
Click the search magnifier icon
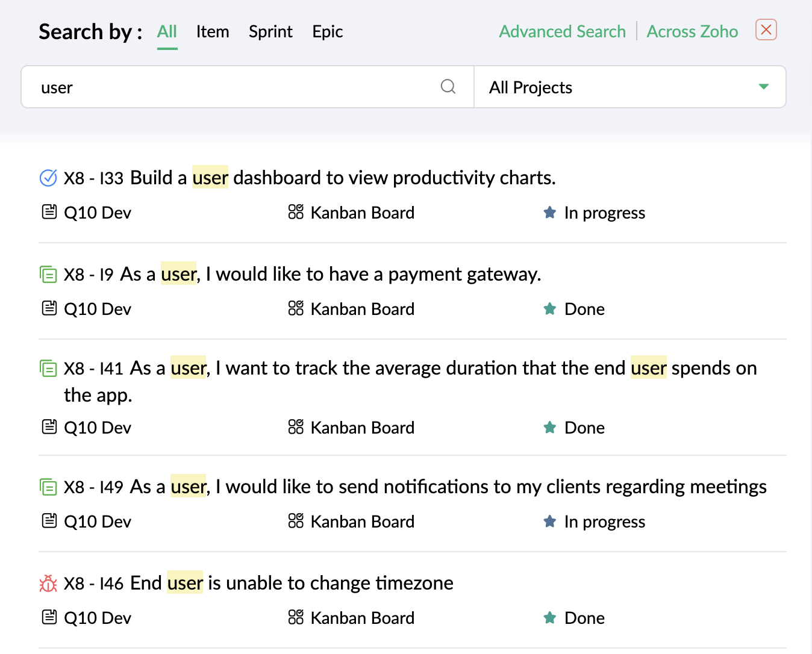[448, 87]
